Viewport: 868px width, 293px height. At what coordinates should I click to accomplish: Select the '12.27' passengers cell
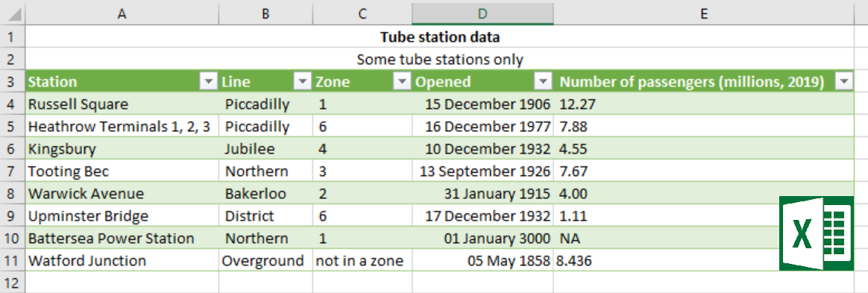(704, 104)
